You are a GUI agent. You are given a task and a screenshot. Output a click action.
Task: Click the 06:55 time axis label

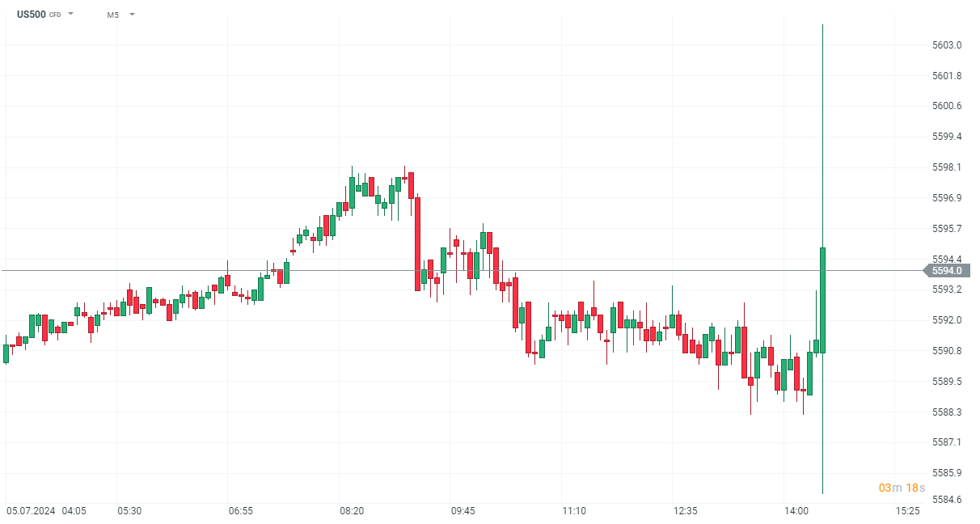click(x=241, y=511)
